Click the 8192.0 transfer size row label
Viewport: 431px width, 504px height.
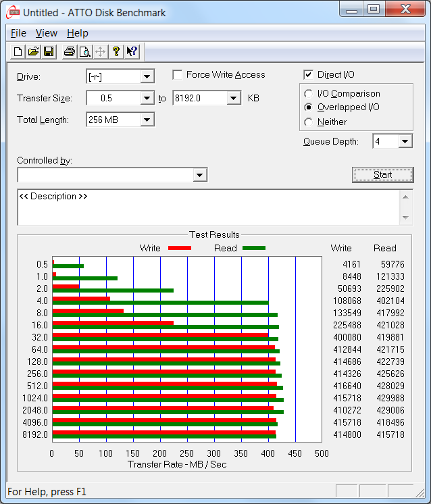click(35, 434)
